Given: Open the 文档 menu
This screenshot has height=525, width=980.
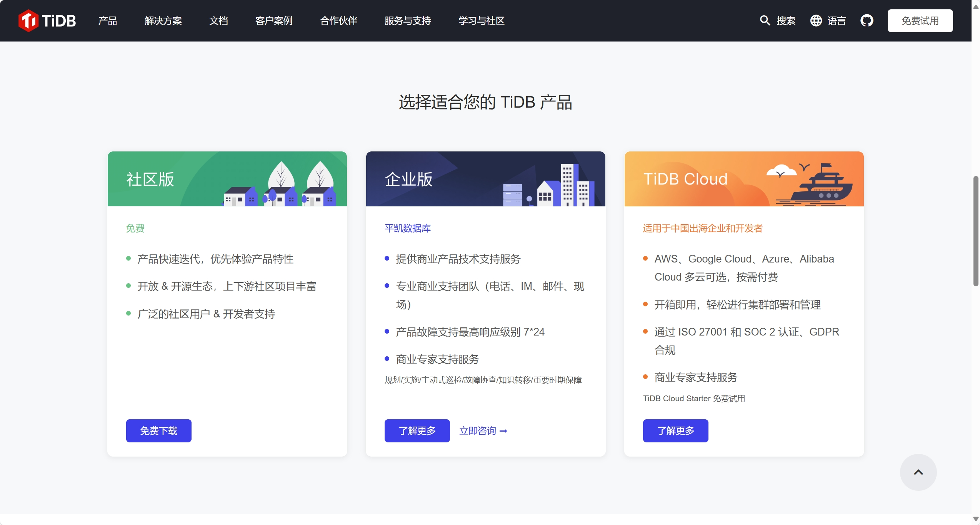Looking at the screenshot, I should [x=218, y=21].
